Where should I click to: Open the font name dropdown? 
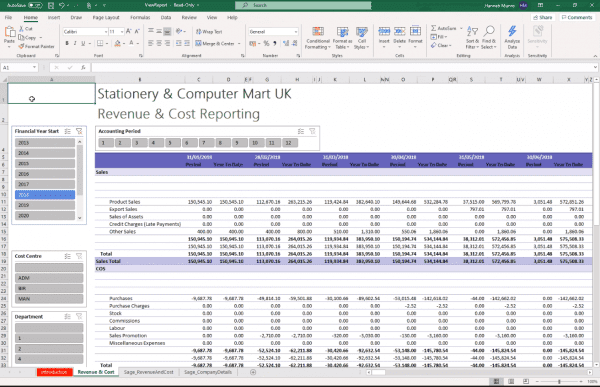[x=106, y=32]
